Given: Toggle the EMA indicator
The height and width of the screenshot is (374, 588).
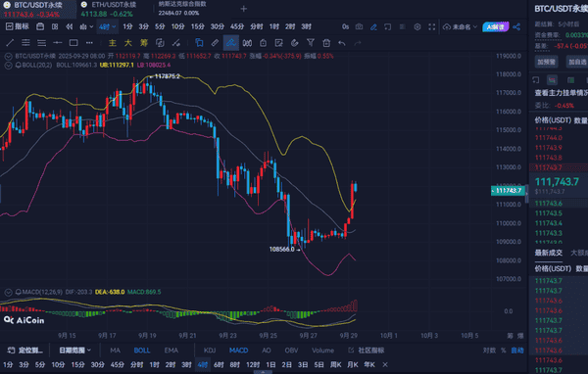Looking at the screenshot, I should 171,351.
